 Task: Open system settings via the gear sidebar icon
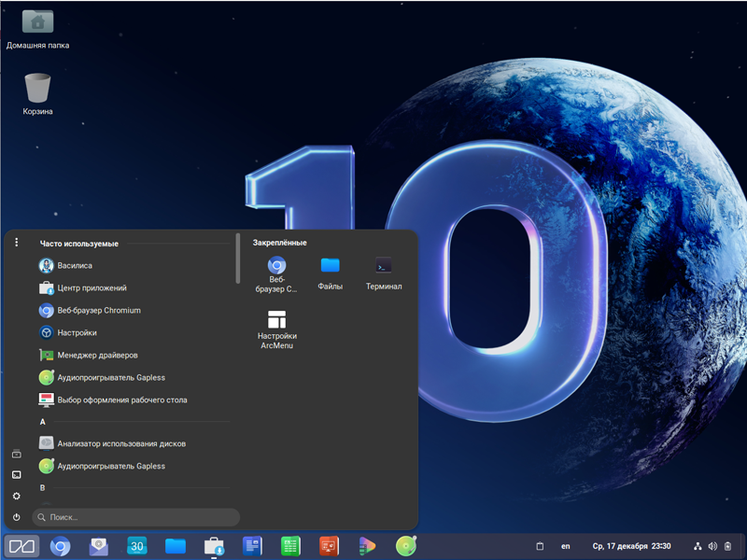[x=17, y=497]
